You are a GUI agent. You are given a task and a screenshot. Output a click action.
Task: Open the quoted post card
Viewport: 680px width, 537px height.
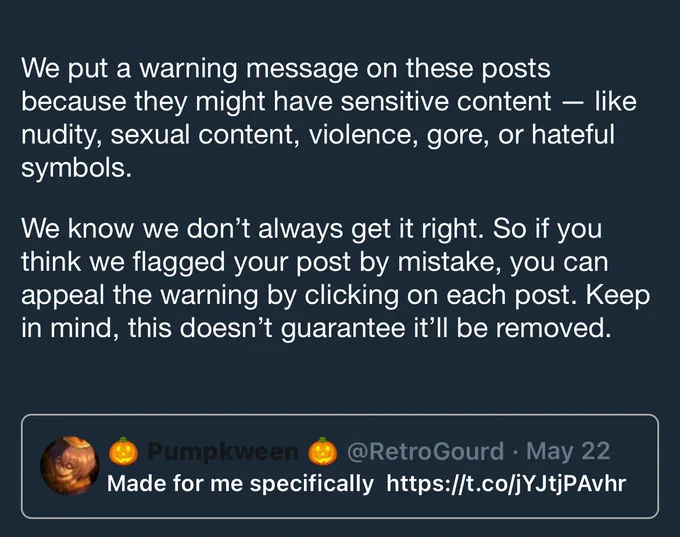click(340, 466)
